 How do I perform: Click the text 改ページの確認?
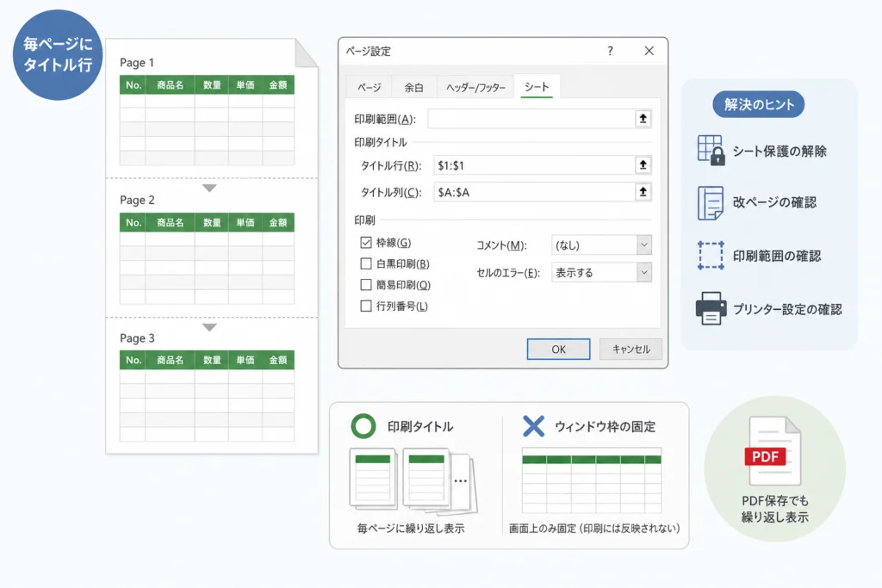(x=774, y=202)
